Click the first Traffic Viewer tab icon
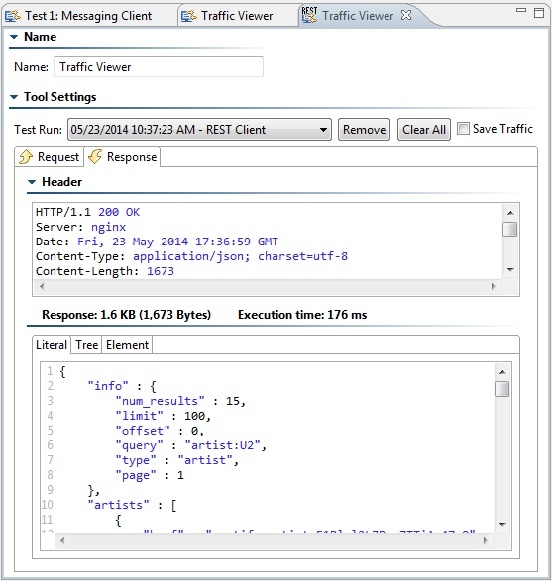This screenshot has width=552, height=581. pos(189,16)
